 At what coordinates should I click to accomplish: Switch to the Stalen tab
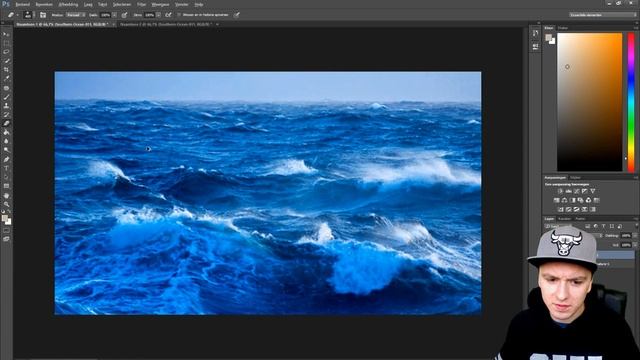tap(563, 28)
